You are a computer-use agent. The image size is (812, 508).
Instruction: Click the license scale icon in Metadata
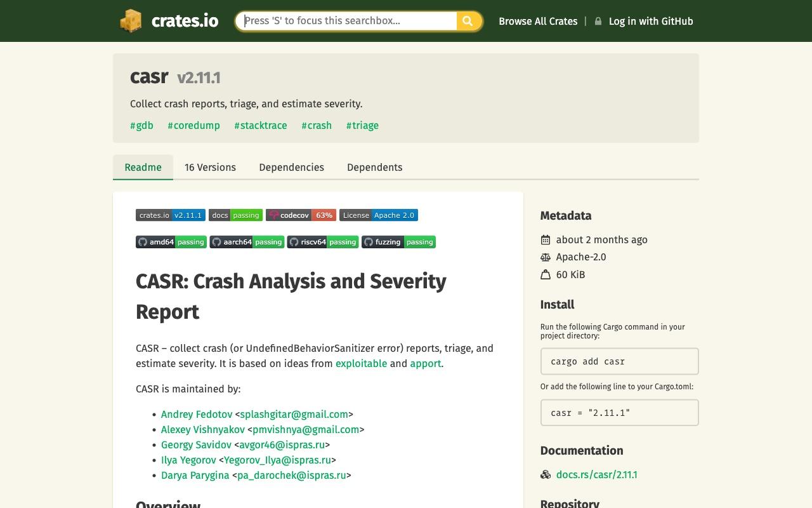[546, 257]
